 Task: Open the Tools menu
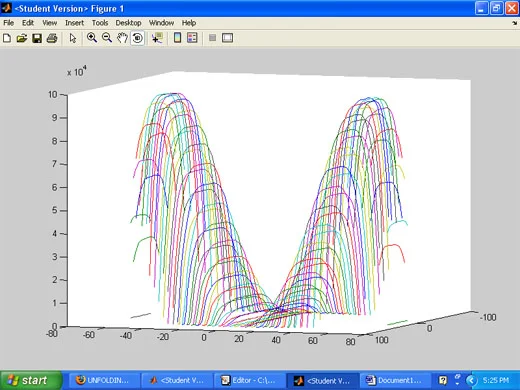(x=100, y=23)
